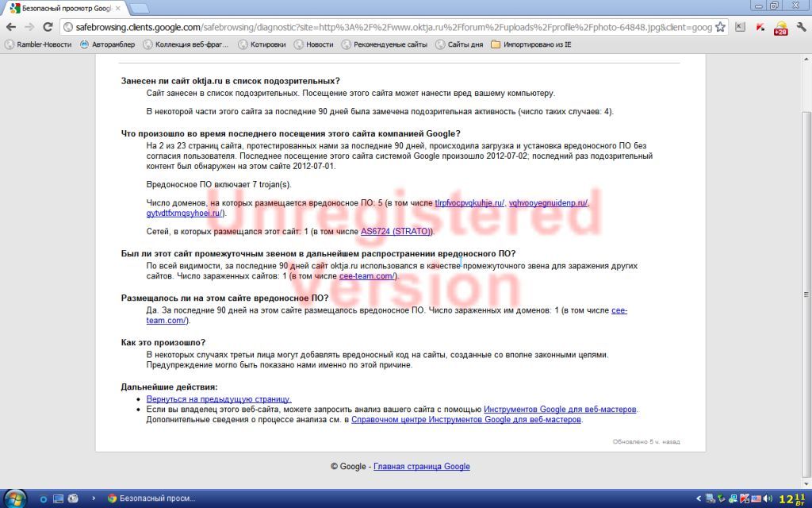The image size is (812, 508).
Task: Open the Chrome wrench settings menu
Action: pos(801,27)
